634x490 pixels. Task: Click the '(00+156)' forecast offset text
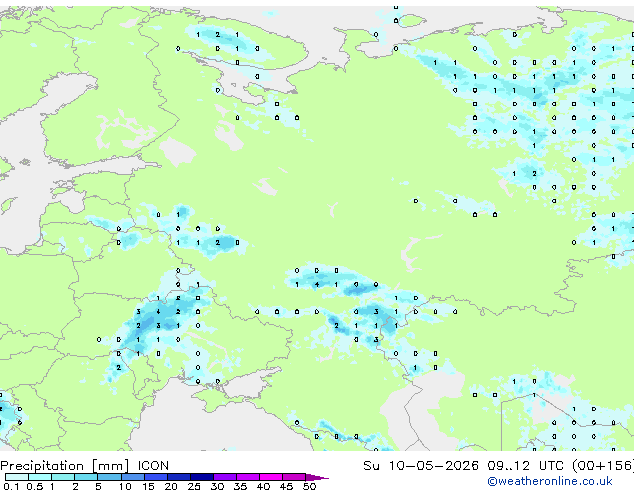tap(603, 466)
